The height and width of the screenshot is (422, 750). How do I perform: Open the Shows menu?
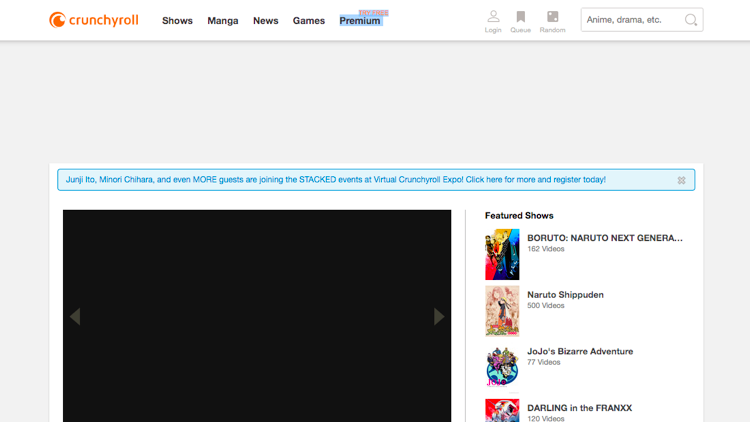177,21
